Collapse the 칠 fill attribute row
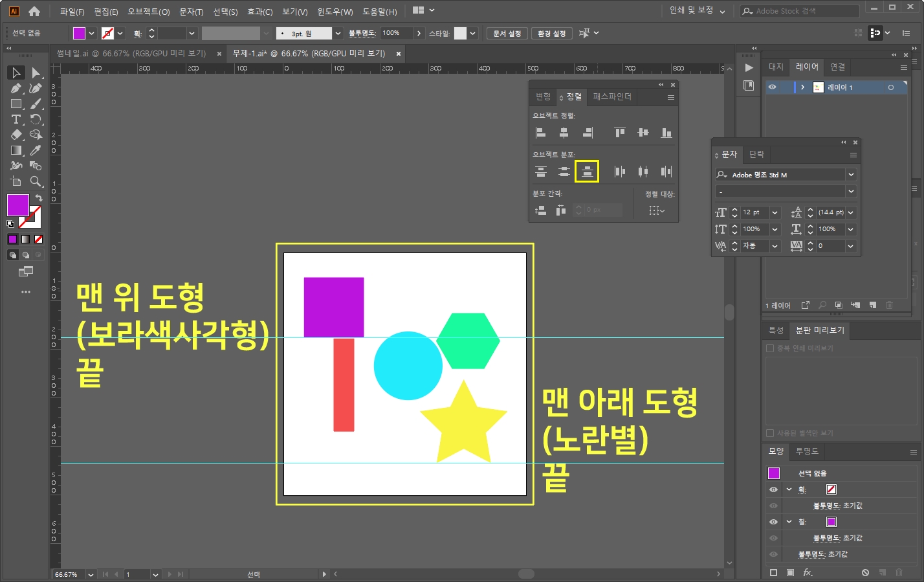The image size is (924, 582). tap(789, 522)
